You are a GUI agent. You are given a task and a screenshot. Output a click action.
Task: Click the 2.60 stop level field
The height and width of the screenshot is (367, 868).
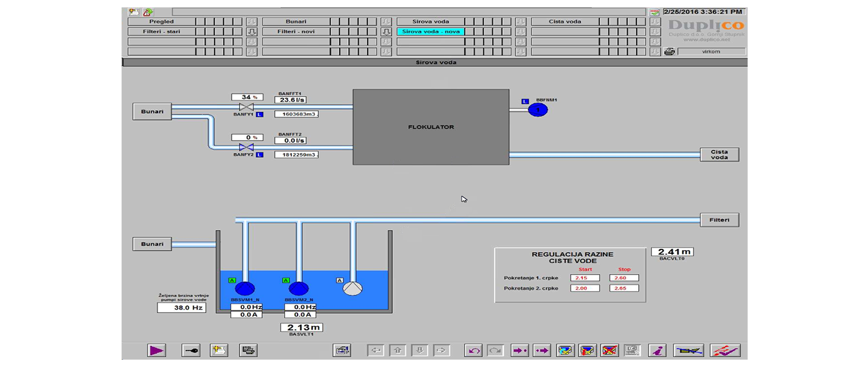[624, 278]
